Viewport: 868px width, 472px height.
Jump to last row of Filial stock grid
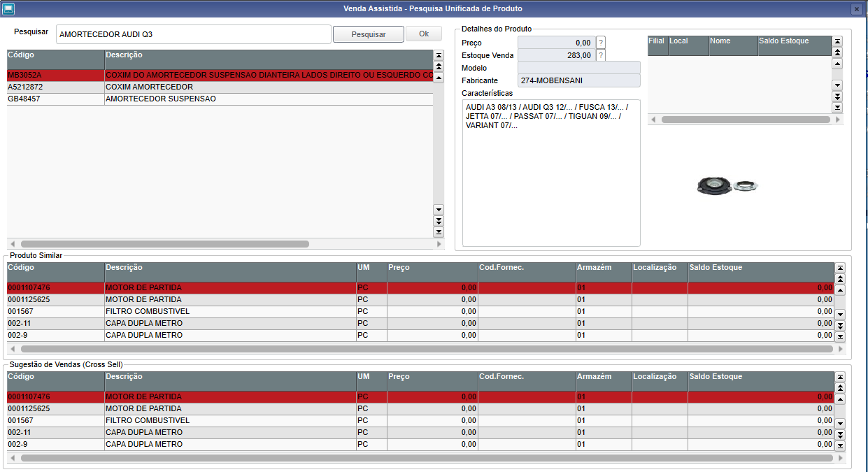coord(837,107)
